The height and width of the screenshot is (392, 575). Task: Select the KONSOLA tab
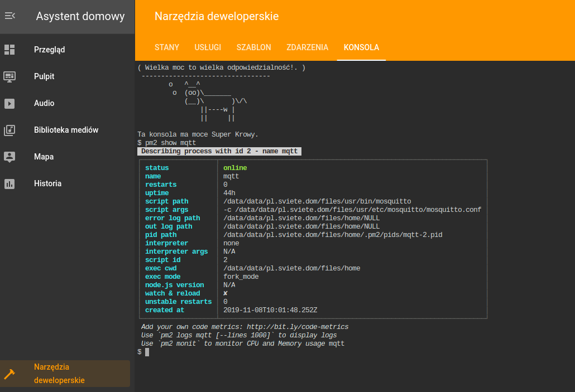[x=361, y=47]
